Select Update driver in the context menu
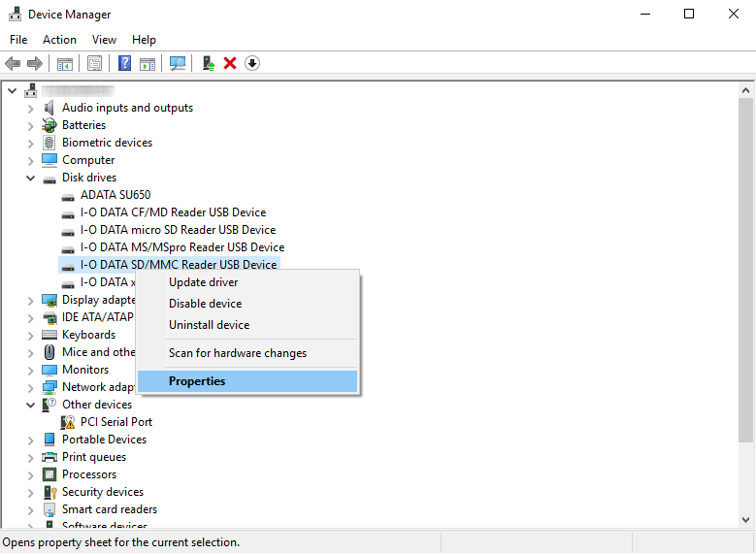The width and height of the screenshot is (756, 554). click(x=203, y=282)
